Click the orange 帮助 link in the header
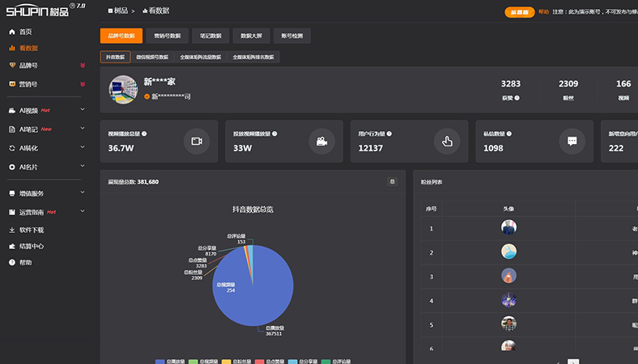This screenshot has width=638, height=364. tap(543, 12)
